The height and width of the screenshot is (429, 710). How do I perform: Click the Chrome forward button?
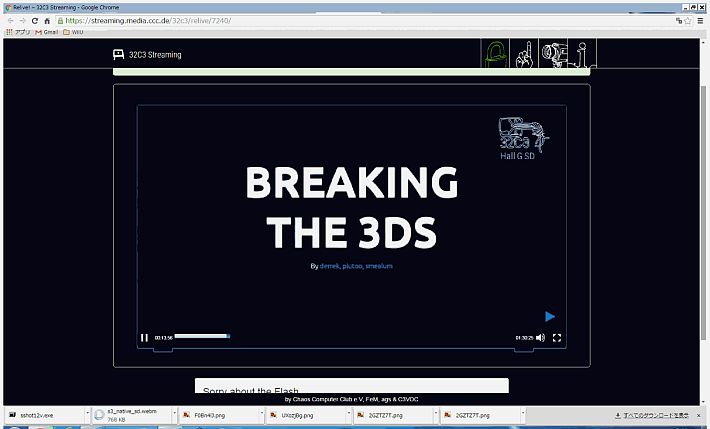click(23, 21)
